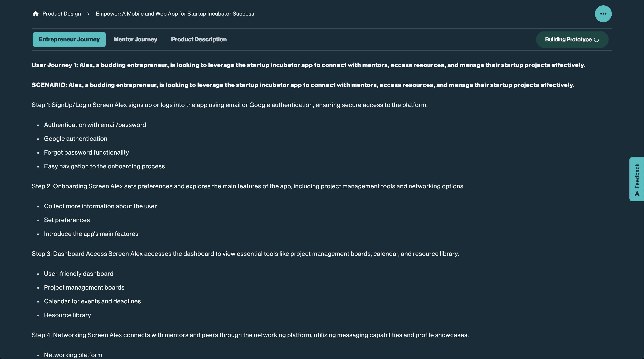Open the Product Description tab
The height and width of the screenshot is (359, 644).
click(x=199, y=40)
